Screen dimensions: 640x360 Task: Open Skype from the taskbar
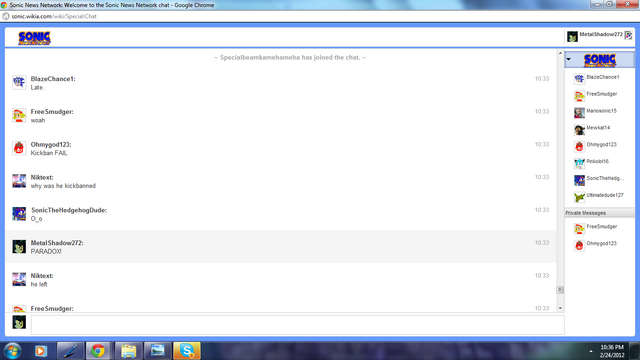tap(187, 351)
